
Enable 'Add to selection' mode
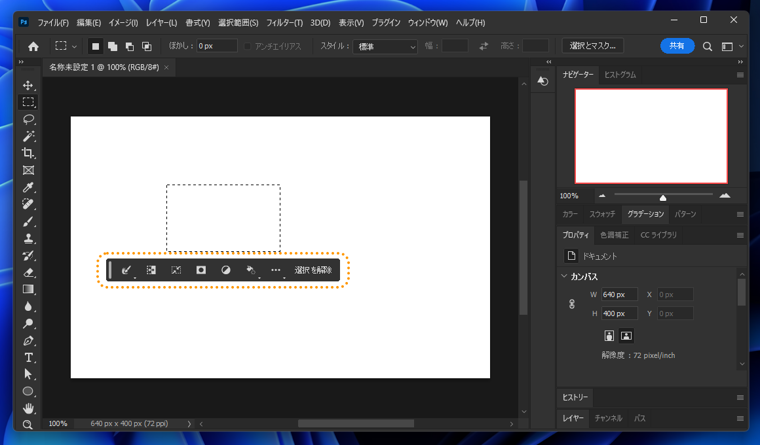[x=112, y=46]
